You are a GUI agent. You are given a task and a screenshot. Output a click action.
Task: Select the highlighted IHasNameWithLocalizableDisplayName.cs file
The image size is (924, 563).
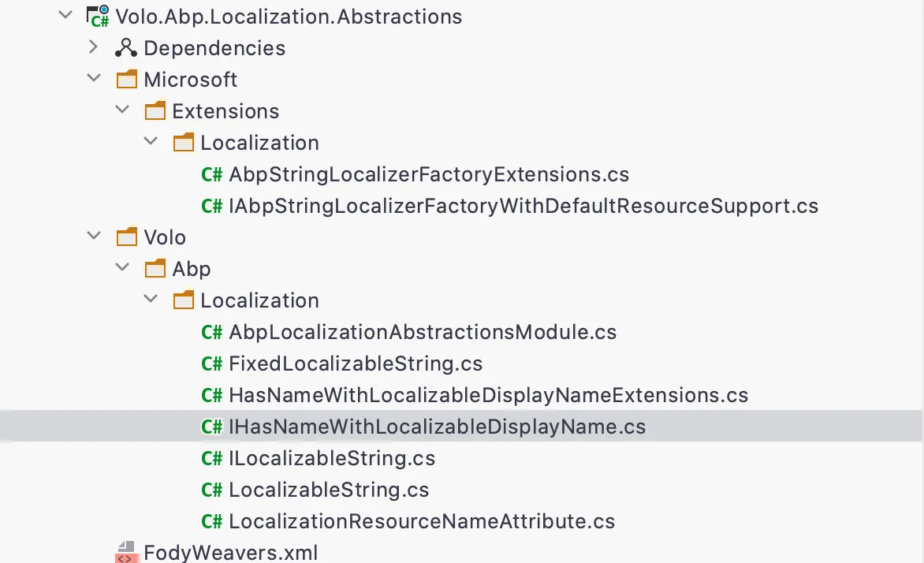pyautogui.click(x=438, y=427)
